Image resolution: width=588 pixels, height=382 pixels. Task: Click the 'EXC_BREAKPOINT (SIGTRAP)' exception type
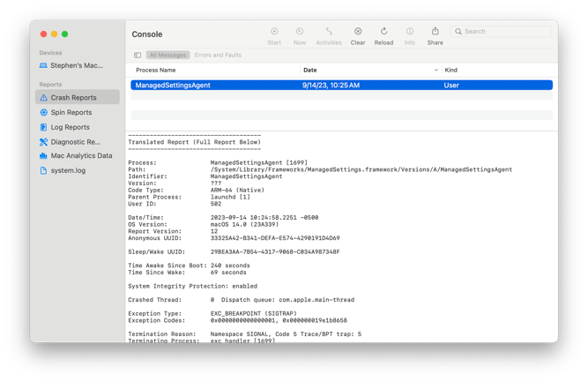(253, 313)
